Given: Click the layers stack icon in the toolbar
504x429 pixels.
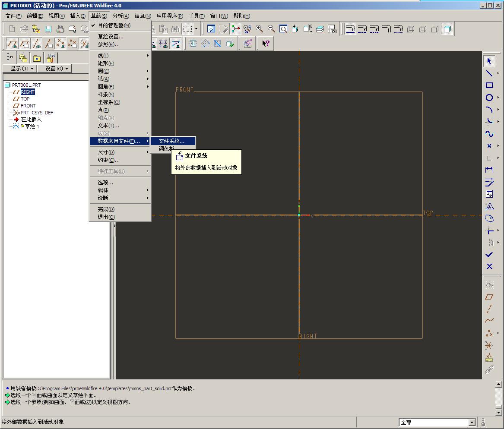Looking at the screenshot, I should click(x=320, y=29).
